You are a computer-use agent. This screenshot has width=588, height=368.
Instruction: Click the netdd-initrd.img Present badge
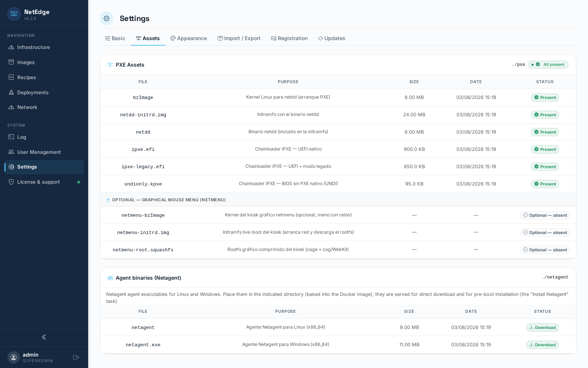coord(545,115)
